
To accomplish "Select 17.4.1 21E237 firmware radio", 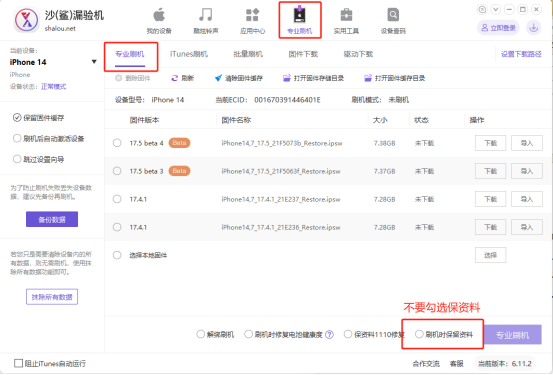I will coord(117,199).
